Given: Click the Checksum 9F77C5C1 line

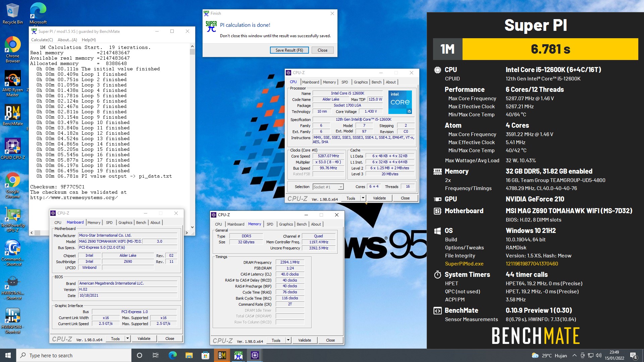Looking at the screenshot, I should tap(57, 187).
